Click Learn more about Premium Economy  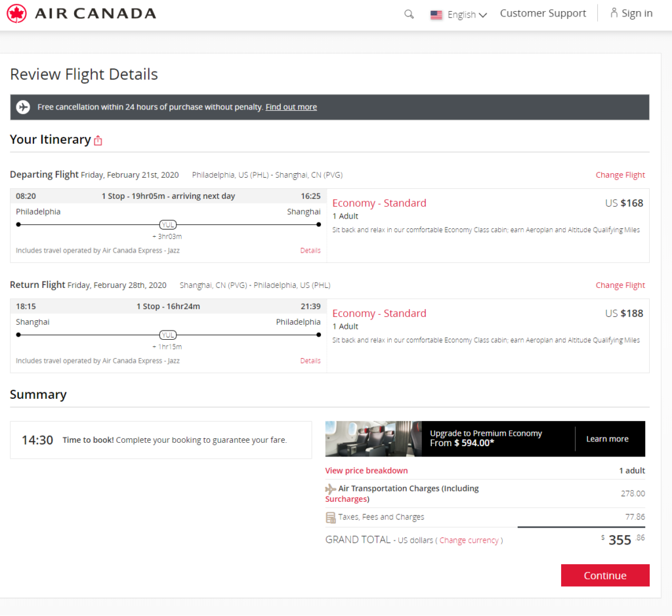607,439
